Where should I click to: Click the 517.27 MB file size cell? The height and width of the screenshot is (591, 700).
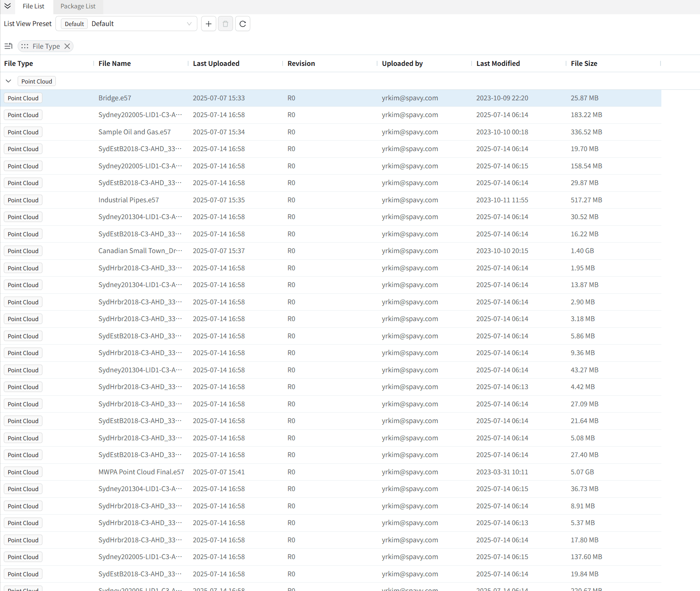coord(586,200)
